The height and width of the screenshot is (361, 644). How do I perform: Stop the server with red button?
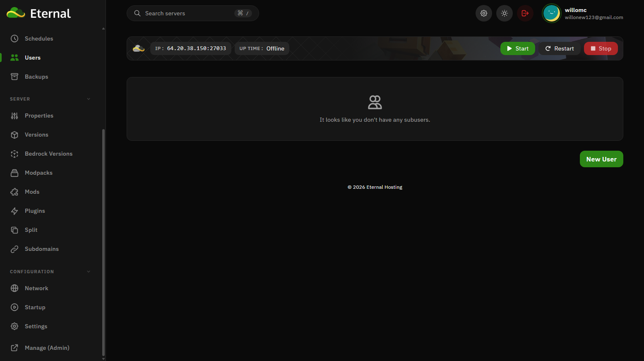601,48
